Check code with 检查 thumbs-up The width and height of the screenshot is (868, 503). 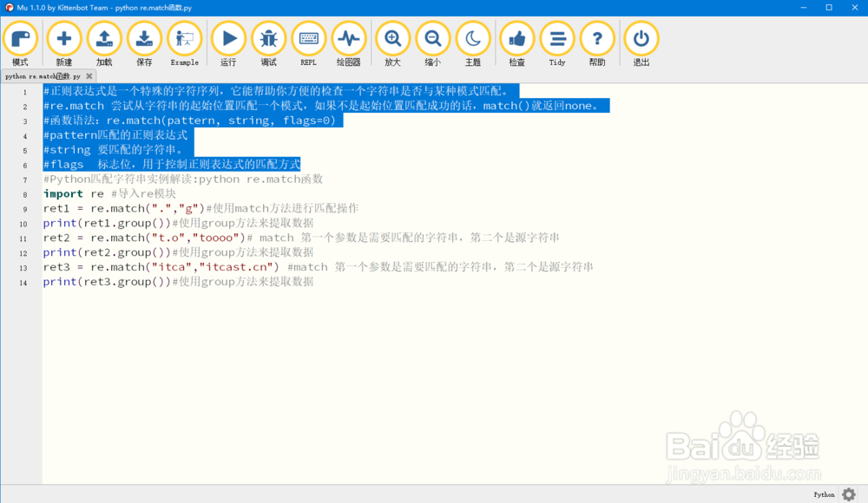[517, 43]
